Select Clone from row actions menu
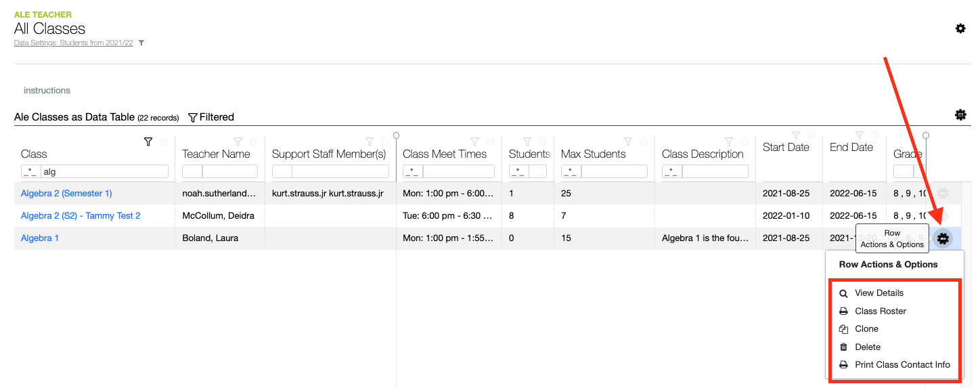The width and height of the screenshot is (980, 388). coord(866,328)
